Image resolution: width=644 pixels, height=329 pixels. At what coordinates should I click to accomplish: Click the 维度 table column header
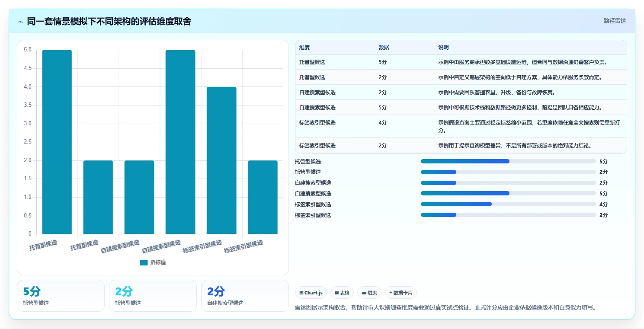pyautogui.click(x=304, y=48)
